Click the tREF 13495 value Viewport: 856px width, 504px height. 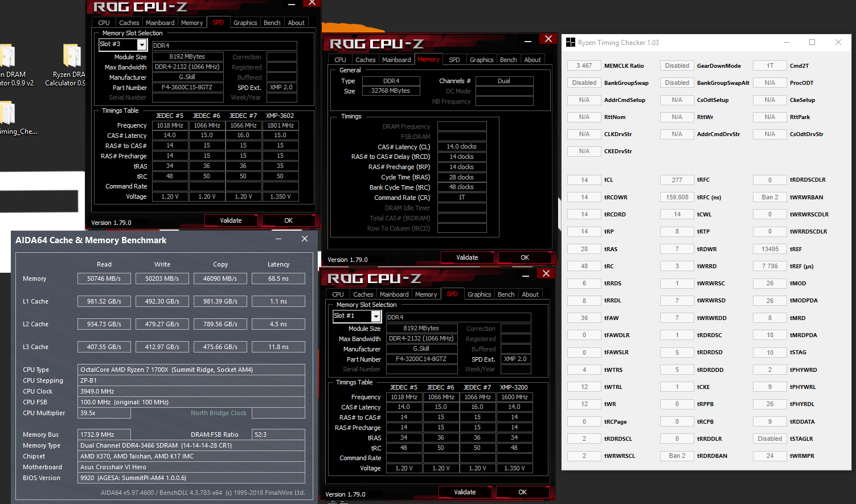coord(770,249)
